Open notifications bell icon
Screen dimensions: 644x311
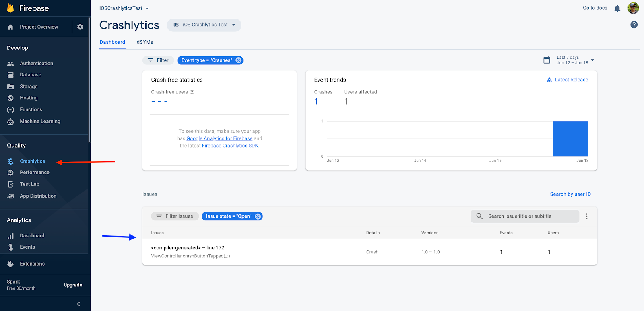pyautogui.click(x=617, y=8)
